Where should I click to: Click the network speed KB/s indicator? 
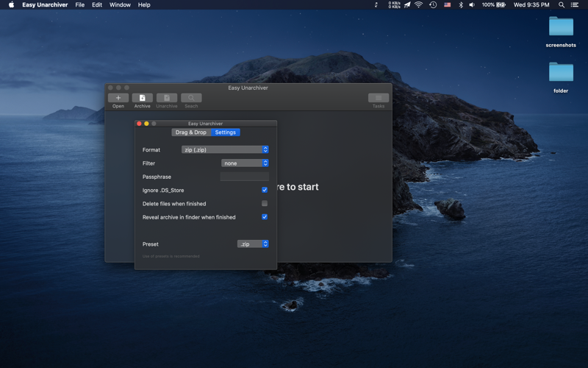[x=394, y=5]
